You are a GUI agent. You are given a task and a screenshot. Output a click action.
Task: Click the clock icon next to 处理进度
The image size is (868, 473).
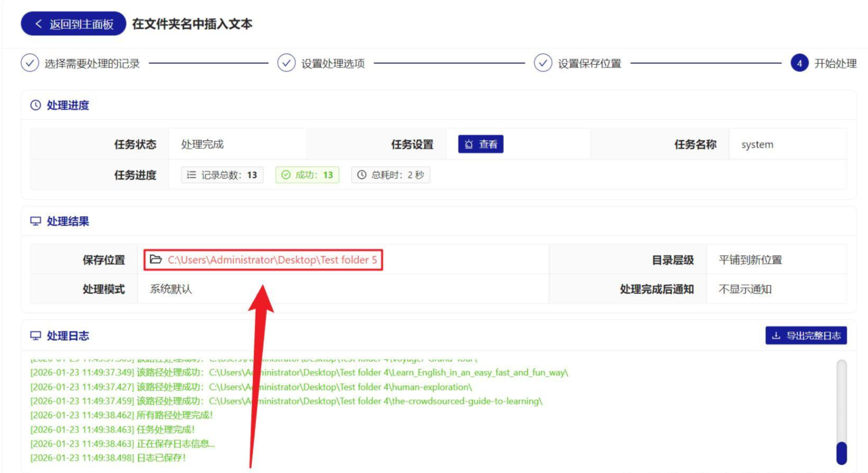[x=35, y=105]
